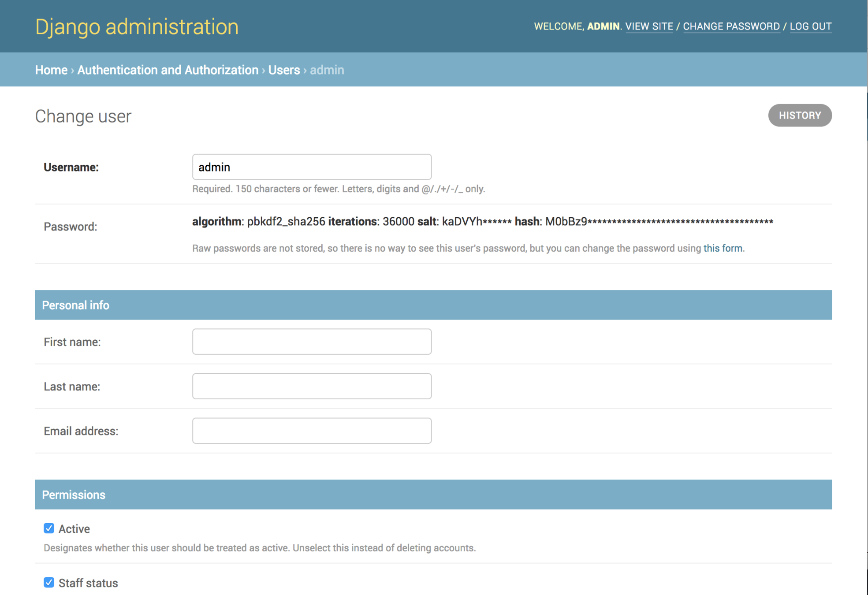The height and width of the screenshot is (595, 868).
Task: Click the Django administration site title
Action: coord(137,27)
